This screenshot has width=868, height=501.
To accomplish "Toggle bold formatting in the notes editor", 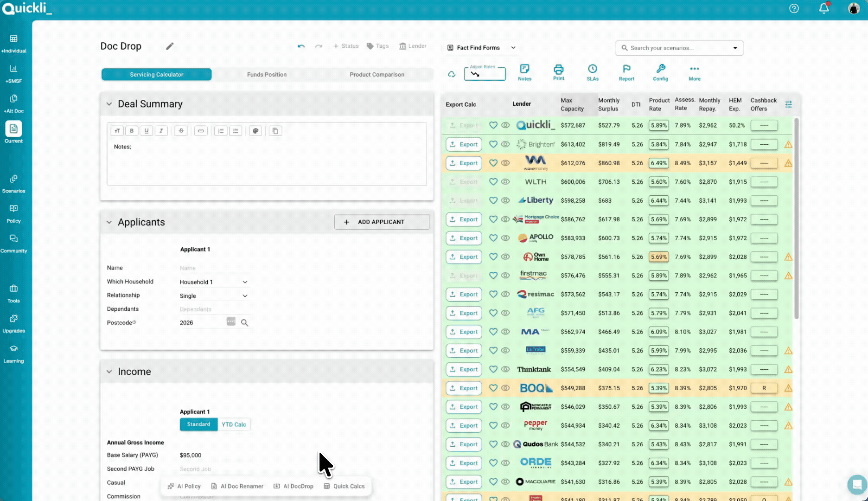I will [132, 131].
